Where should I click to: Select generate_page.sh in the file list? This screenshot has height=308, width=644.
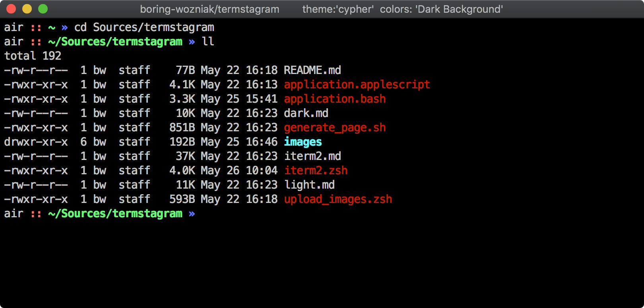tap(334, 128)
